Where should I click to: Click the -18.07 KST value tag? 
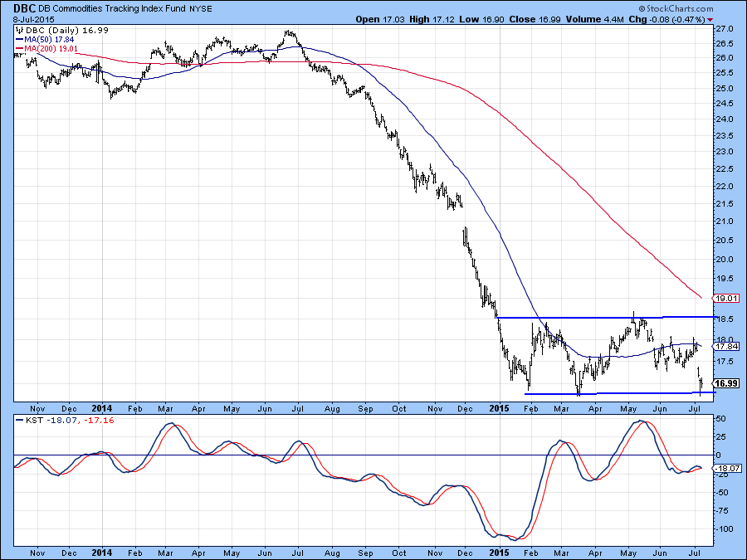[x=726, y=469]
